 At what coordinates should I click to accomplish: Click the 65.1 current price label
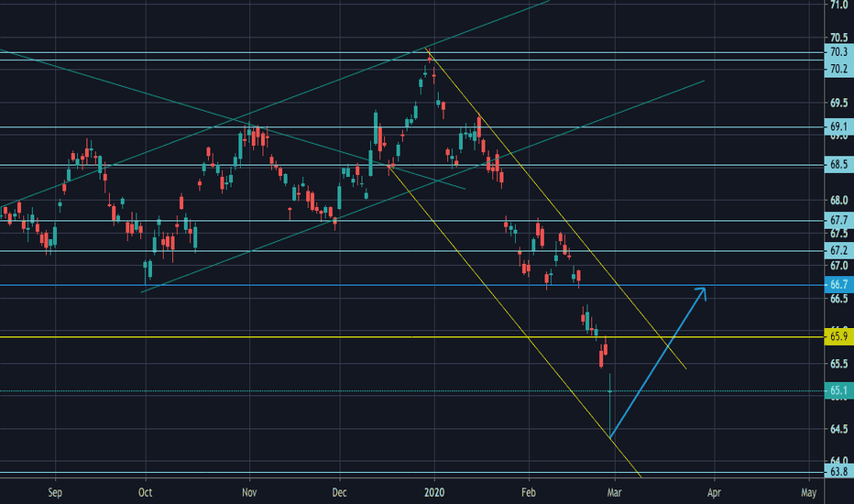[x=838, y=390]
